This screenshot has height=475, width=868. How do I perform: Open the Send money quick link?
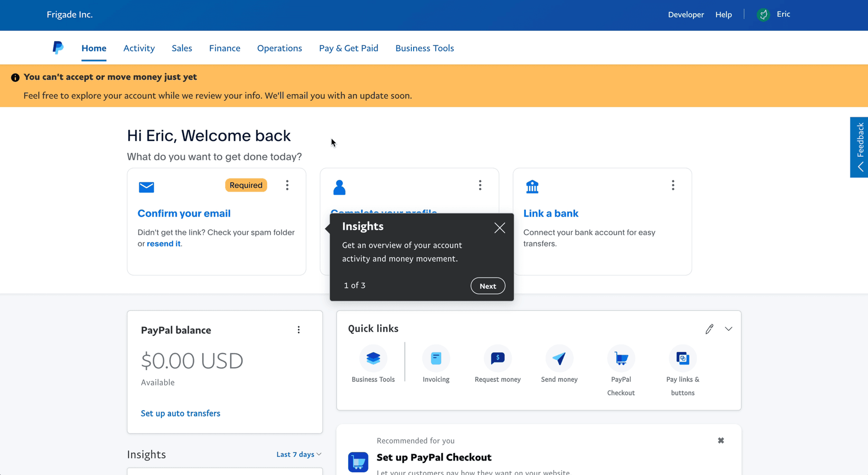pyautogui.click(x=559, y=358)
